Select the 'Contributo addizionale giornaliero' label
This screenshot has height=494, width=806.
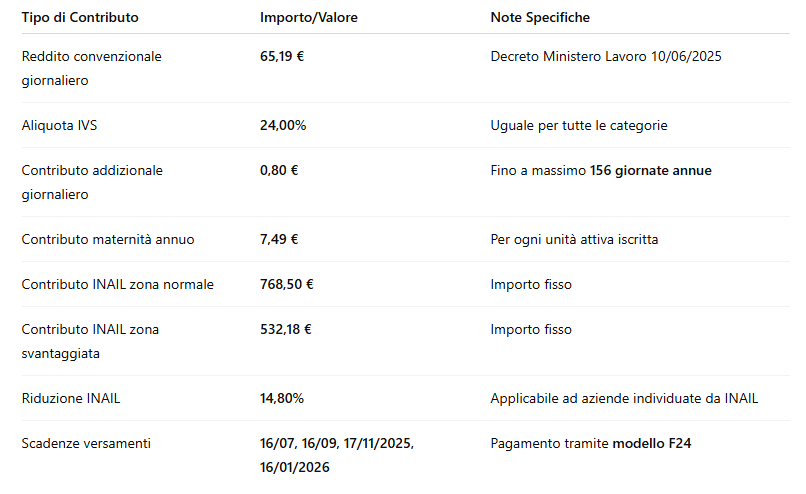click(x=92, y=182)
